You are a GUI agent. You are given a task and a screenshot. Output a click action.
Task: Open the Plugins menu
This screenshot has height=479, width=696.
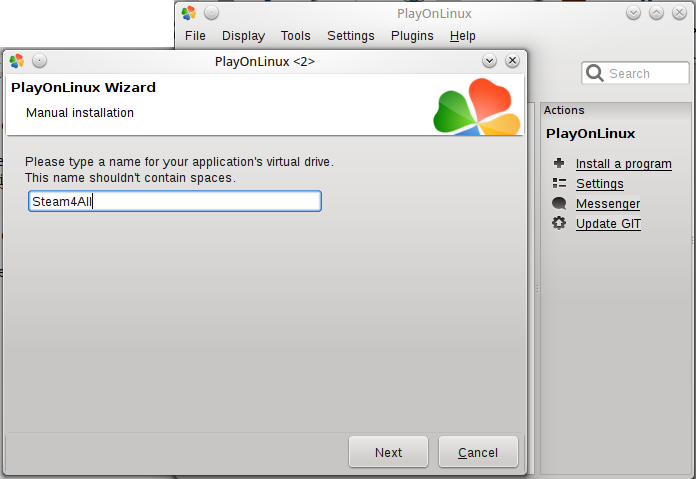412,36
